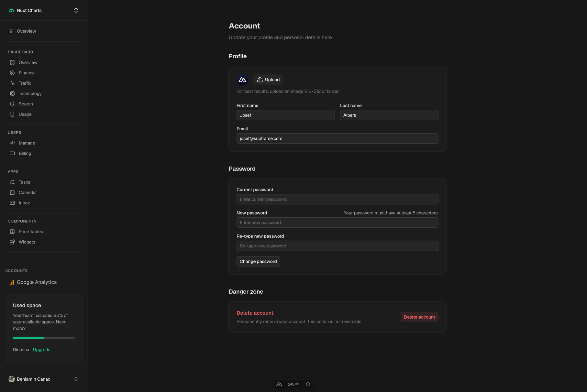Expand the Nuxt Charts team switcher

coord(76,10)
